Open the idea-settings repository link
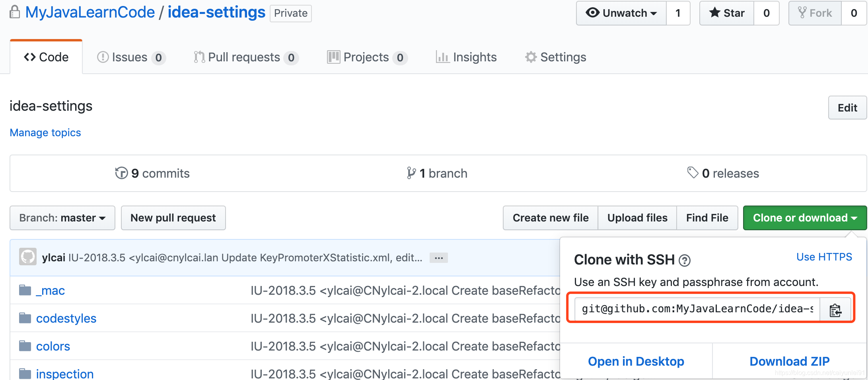Screen dimensions: 868x380 point(216,12)
